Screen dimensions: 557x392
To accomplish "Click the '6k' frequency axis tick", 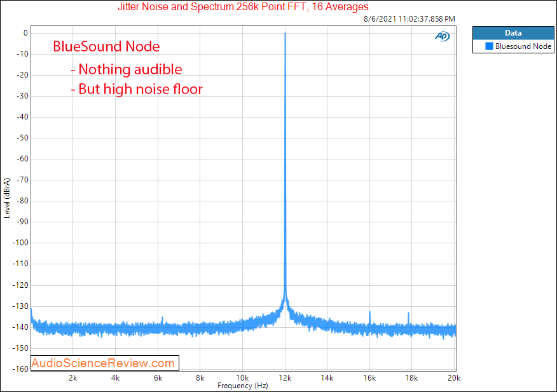I will pyautogui.click(x=158, y=378).
